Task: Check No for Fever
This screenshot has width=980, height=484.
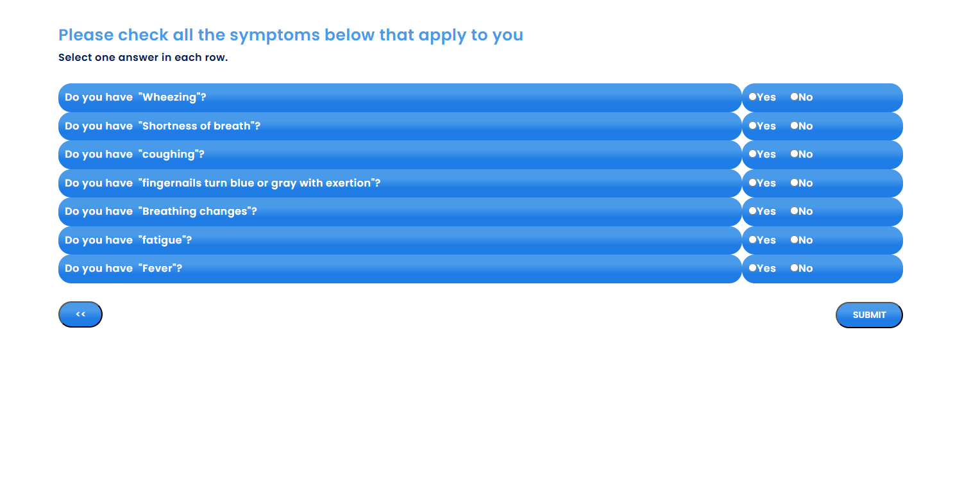Action: pos(794,268)
